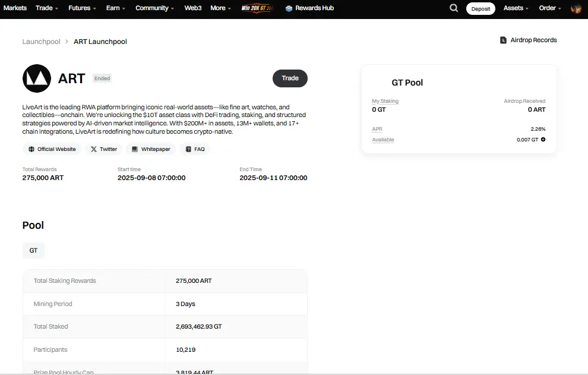Open the Official Website link
Viewport: 588px width, 375px height.
coord(52,149)
